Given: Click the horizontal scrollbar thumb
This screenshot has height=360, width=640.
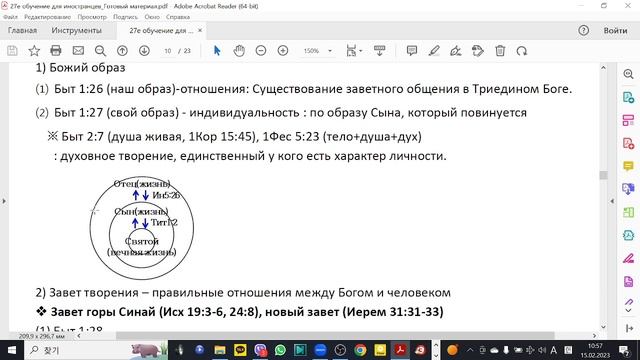Looking at the screenshot, I should (335, 336).
